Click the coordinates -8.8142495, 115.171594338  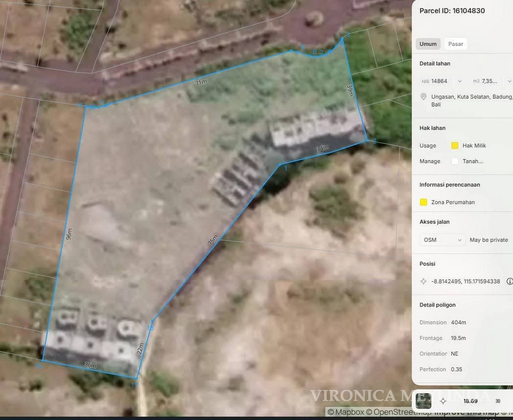(x=466, y=281)
